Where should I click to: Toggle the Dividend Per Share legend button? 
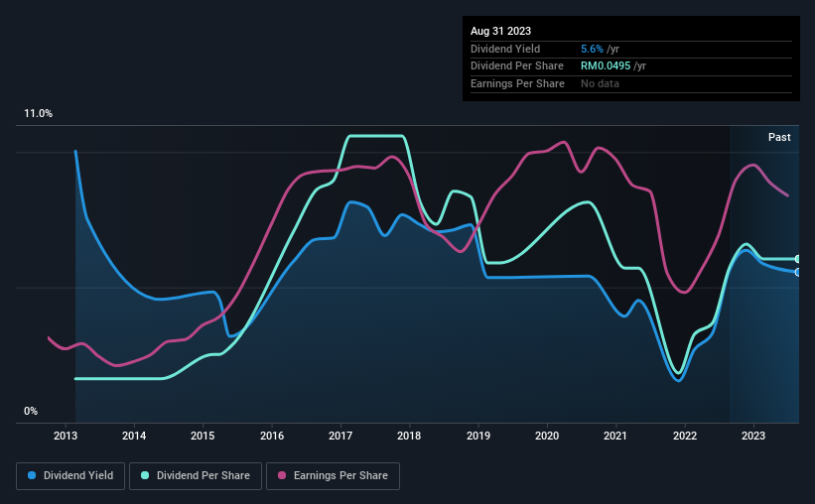[x=196, y=476]
